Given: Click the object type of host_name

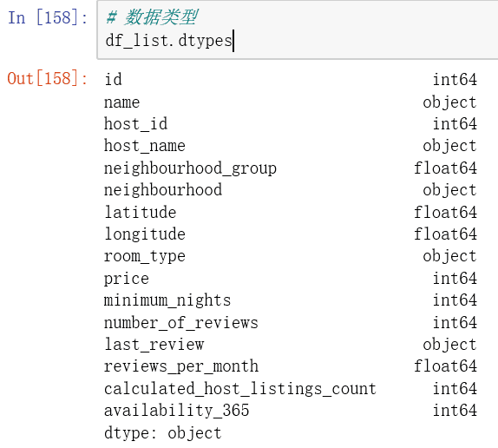Looking at the screenshot, I should pos(449,146).
